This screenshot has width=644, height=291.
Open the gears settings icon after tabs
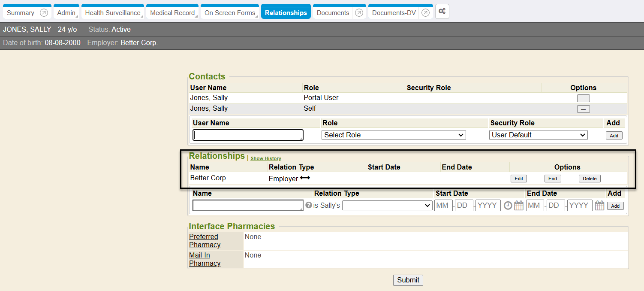pos(442,12)
